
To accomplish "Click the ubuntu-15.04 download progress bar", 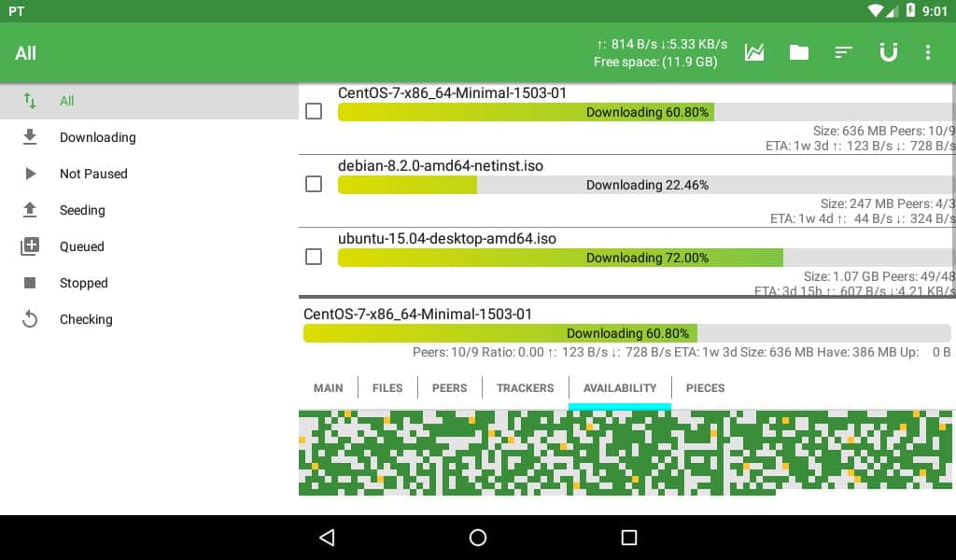I will click(646, 258).
